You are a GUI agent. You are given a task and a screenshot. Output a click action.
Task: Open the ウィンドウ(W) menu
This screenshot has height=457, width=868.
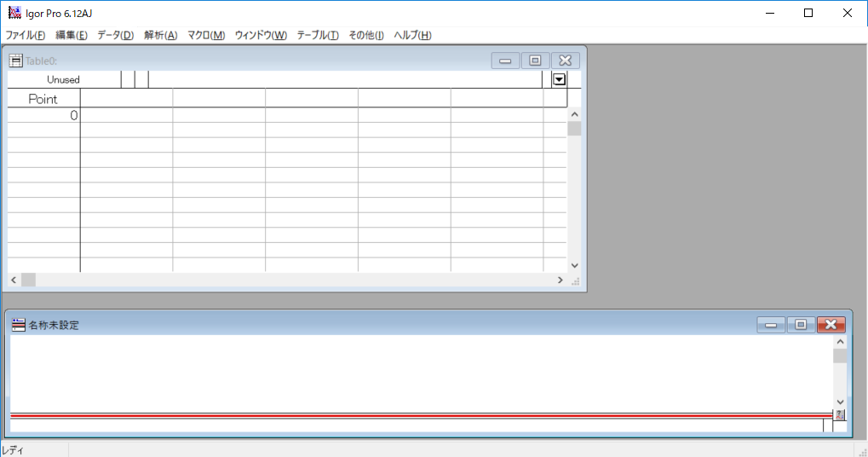261,35
